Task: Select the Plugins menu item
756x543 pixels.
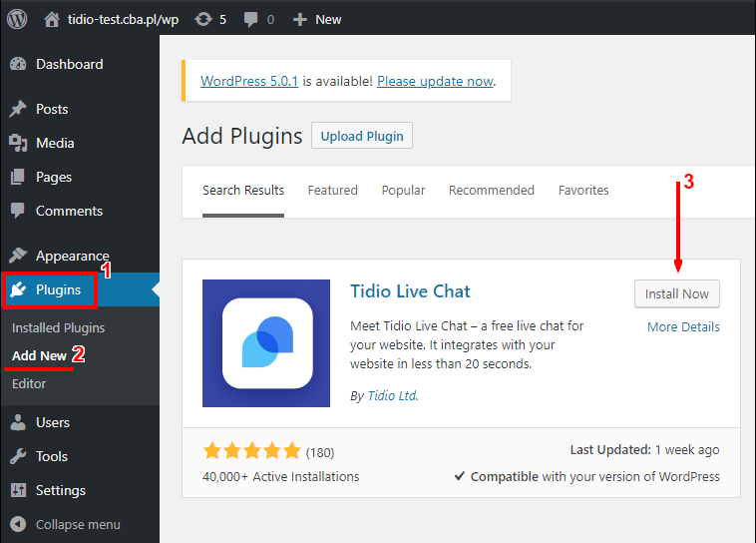Action: pos(58,289)
